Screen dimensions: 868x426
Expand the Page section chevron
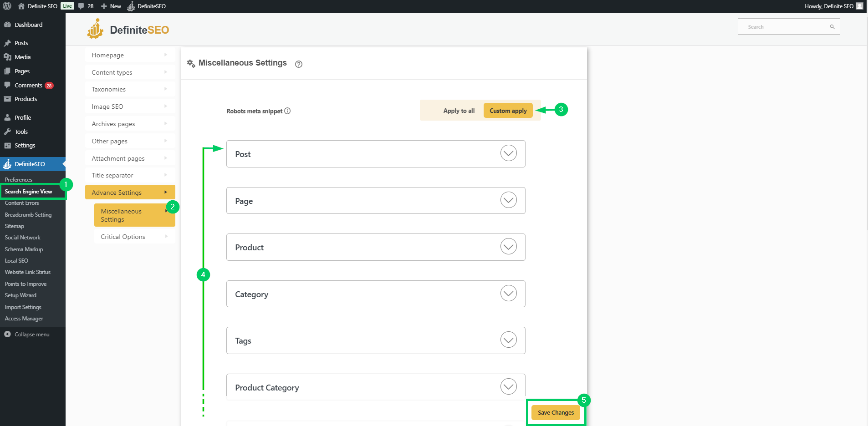point(509,200)
